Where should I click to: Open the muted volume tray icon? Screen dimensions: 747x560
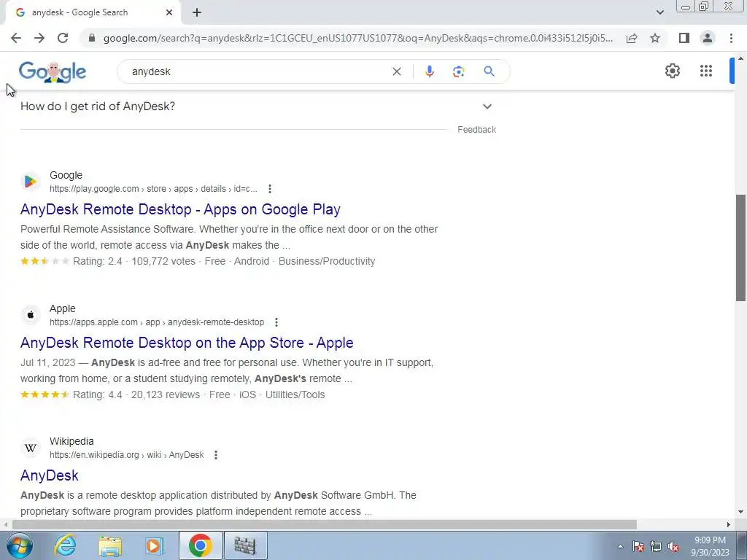673,546
